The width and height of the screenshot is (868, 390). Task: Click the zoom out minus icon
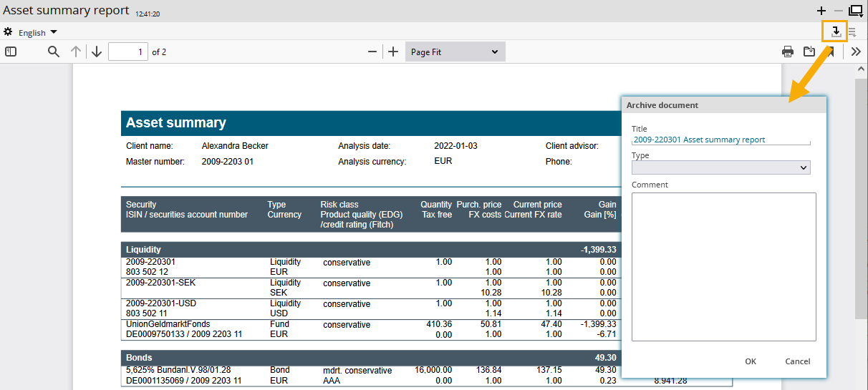[372, 52]
